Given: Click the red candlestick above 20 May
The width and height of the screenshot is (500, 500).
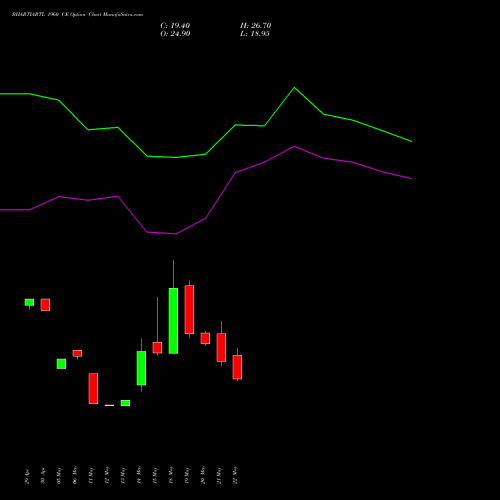Looking at the screenshot, I should (205, 338).
